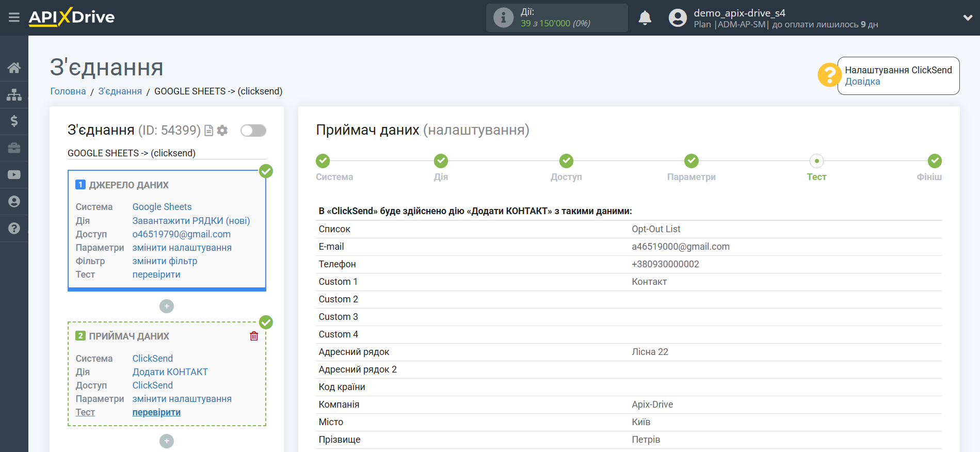Viewport: 980px width, 452px height.
Task: Open Додати КОНТАКТ action link
Action: point(170,372)
